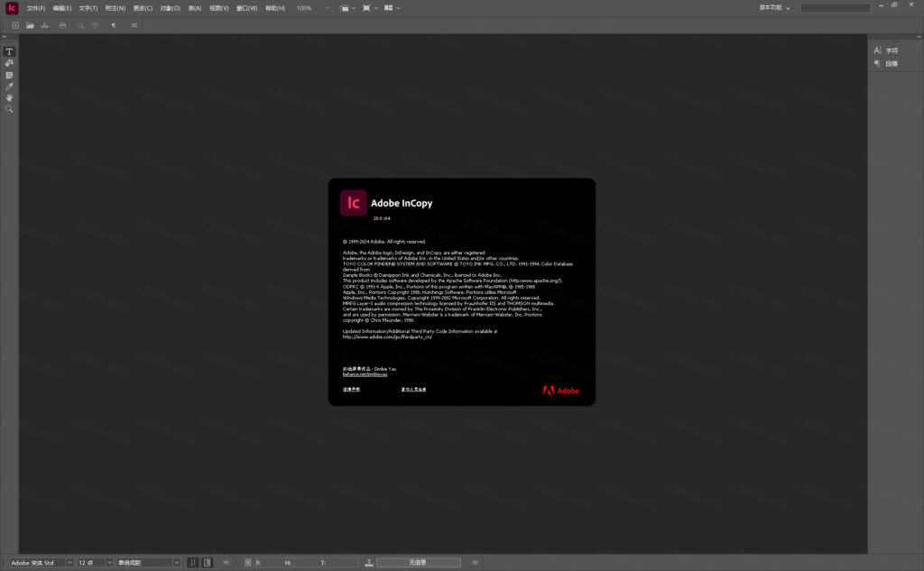Select the Eyedropper tool

coord(9,87)
